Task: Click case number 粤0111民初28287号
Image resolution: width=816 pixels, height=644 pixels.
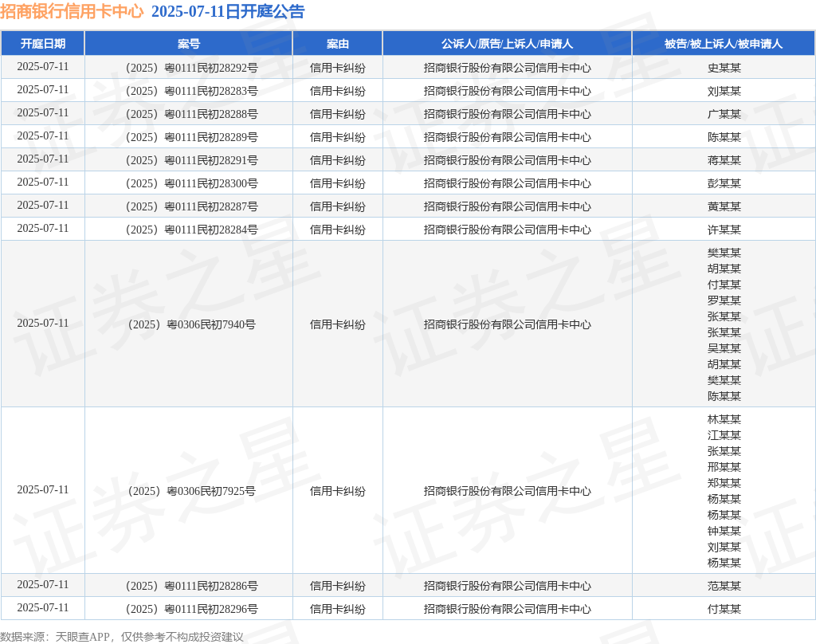Action: (x=210, y=206)
